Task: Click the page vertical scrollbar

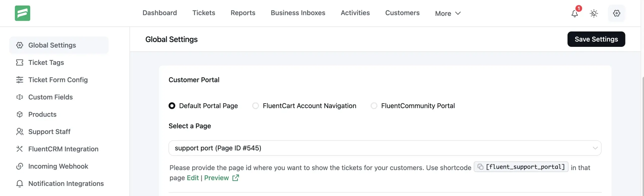Action: pyautogui.click(x=642, y=136)
